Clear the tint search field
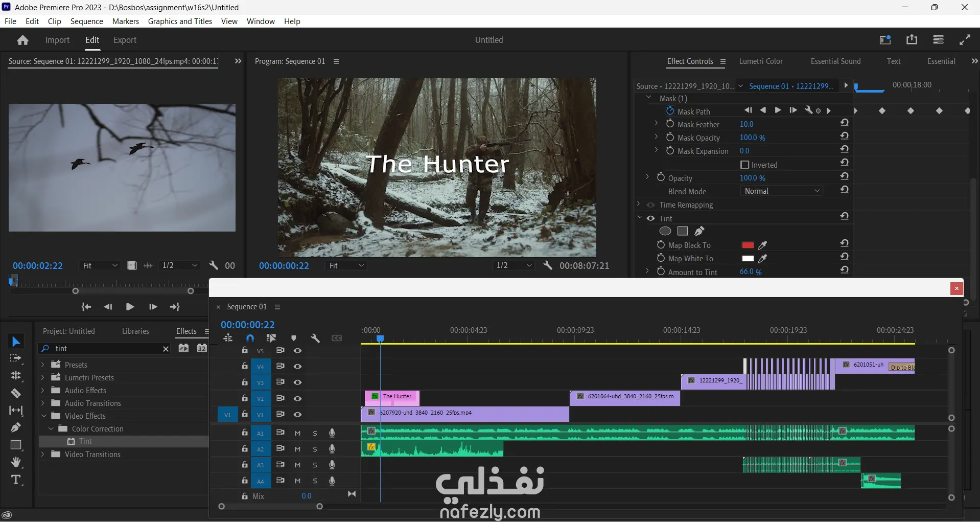 166,349
